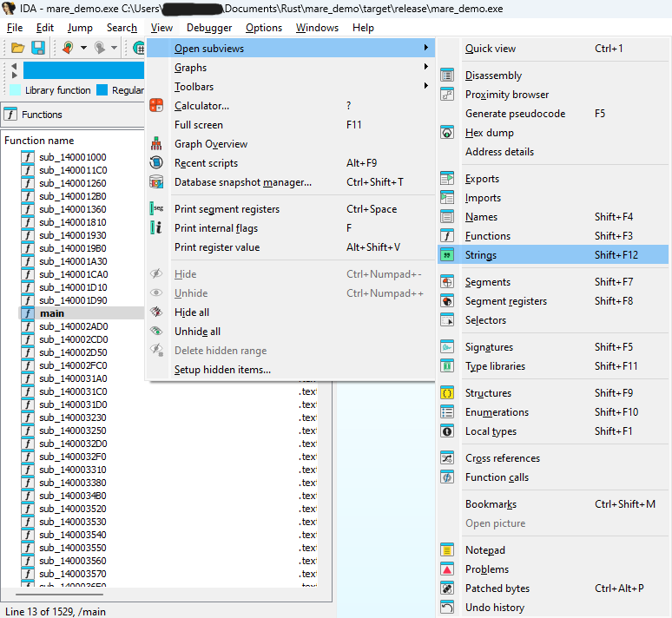Screen dimensions: 672x618
Task: Click Setup hidden items entry
Action: pyautogui.click(x=222, y=370)
